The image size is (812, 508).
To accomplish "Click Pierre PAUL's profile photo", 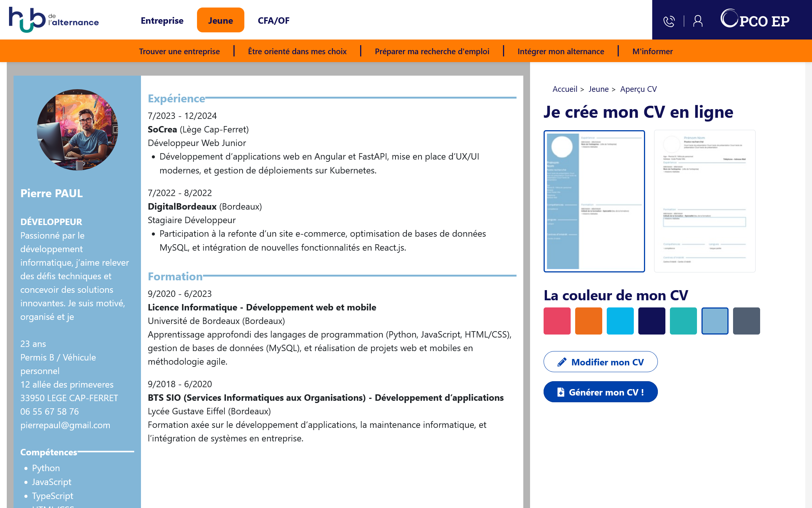I will 77,130.
